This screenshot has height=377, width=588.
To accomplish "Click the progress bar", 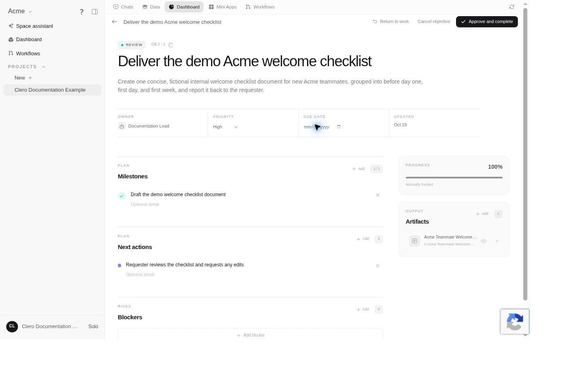I will click(x=454, y=178).
